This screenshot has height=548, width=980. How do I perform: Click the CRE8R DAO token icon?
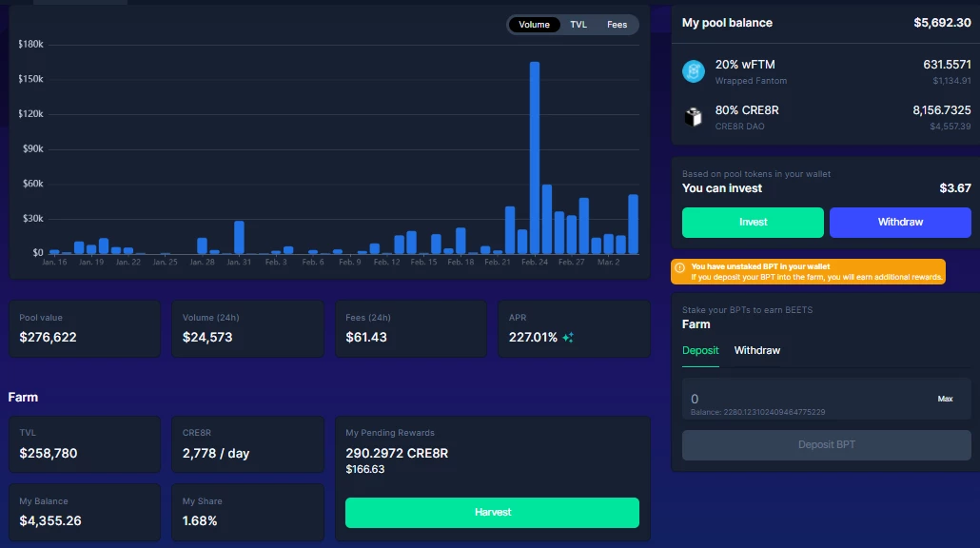tap(693, 117)
